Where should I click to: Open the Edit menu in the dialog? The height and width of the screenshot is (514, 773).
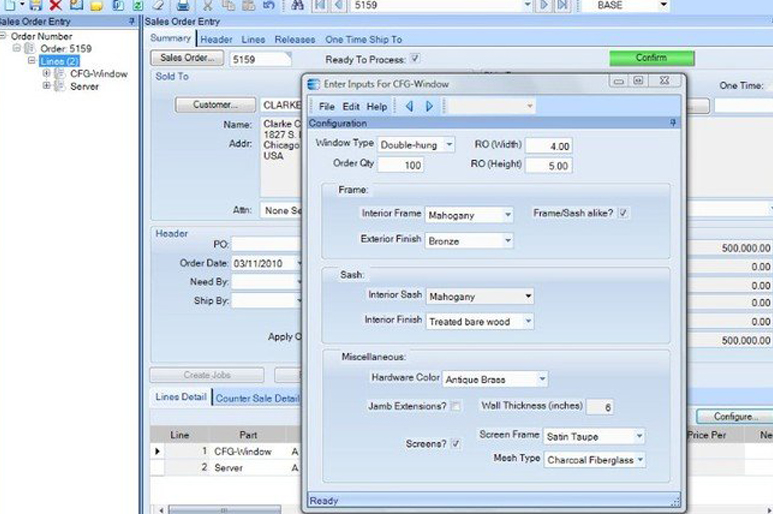coord(351,106)
